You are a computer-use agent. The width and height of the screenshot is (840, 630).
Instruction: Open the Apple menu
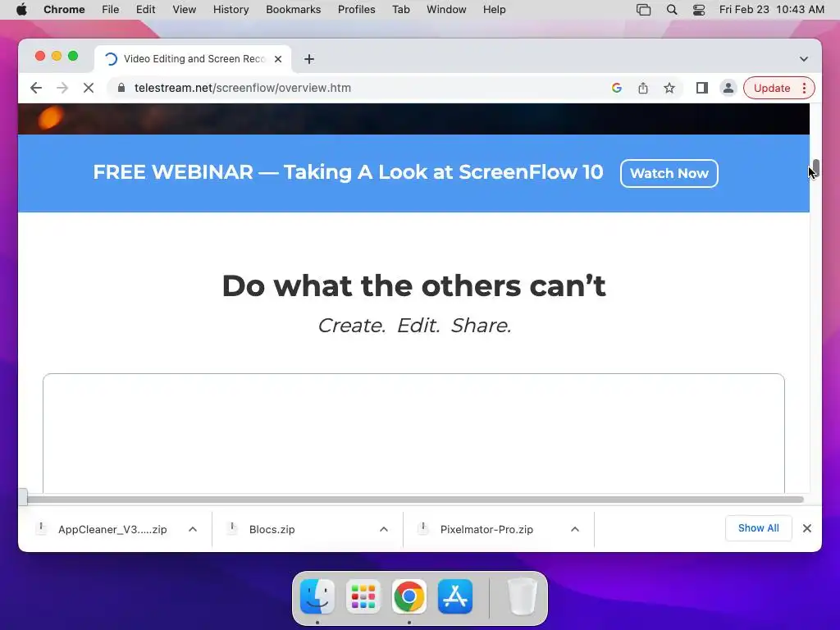tap(21, 10)
